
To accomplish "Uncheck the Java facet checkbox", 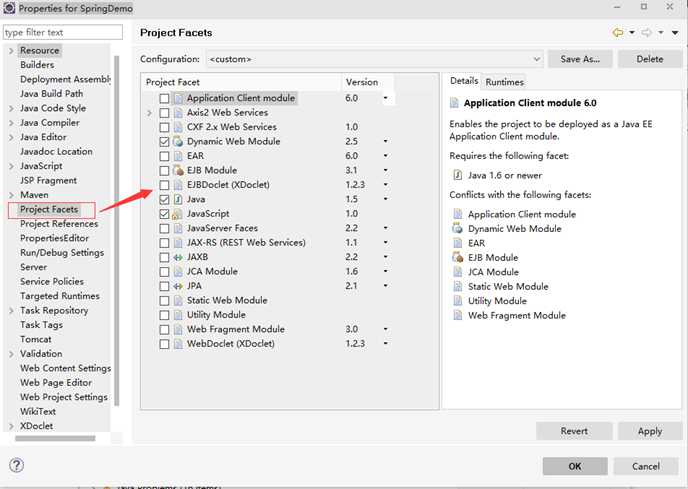I will [x=164, y=199].
